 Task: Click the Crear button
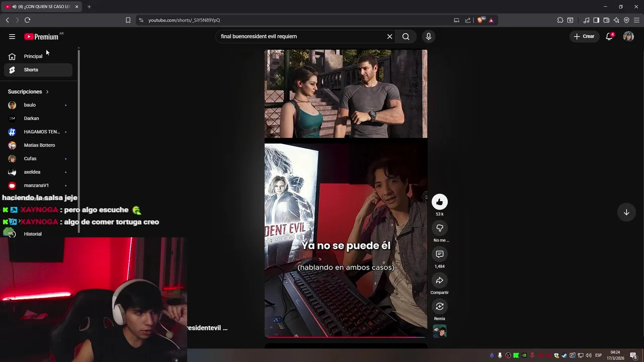point(584,36)
